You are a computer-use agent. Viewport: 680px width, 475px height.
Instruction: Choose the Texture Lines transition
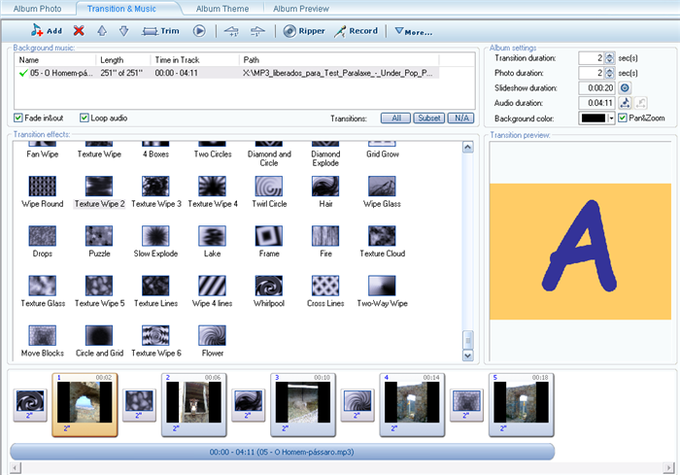click(x=156, y=292)
